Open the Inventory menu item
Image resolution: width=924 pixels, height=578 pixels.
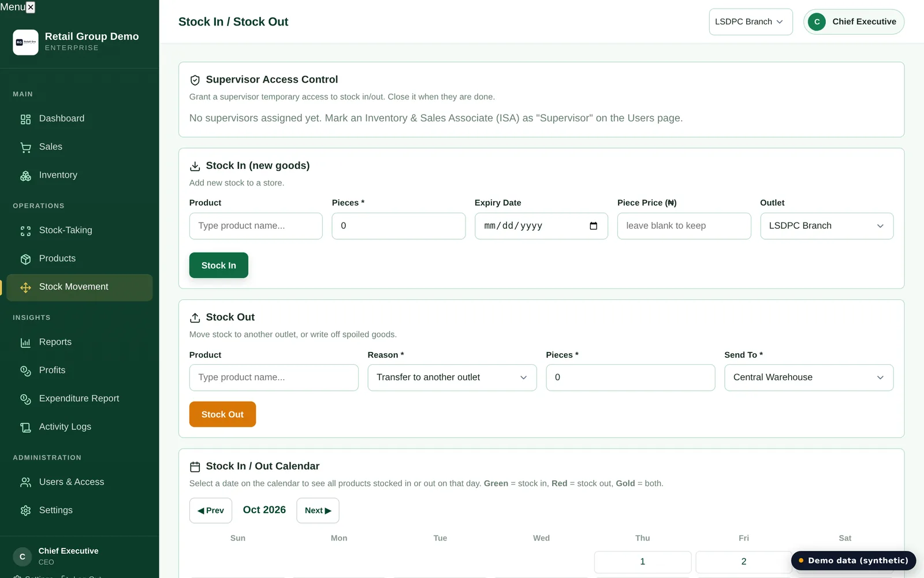80,175
